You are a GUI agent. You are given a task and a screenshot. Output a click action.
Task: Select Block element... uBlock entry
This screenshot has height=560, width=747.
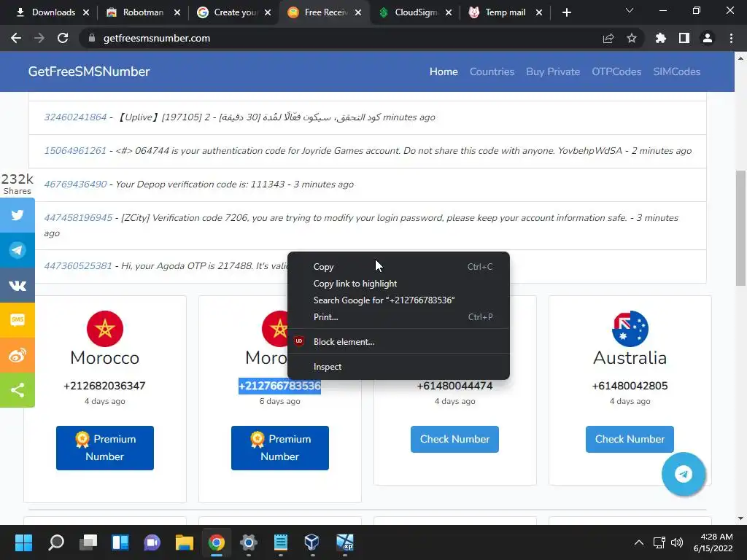[398, 341]
